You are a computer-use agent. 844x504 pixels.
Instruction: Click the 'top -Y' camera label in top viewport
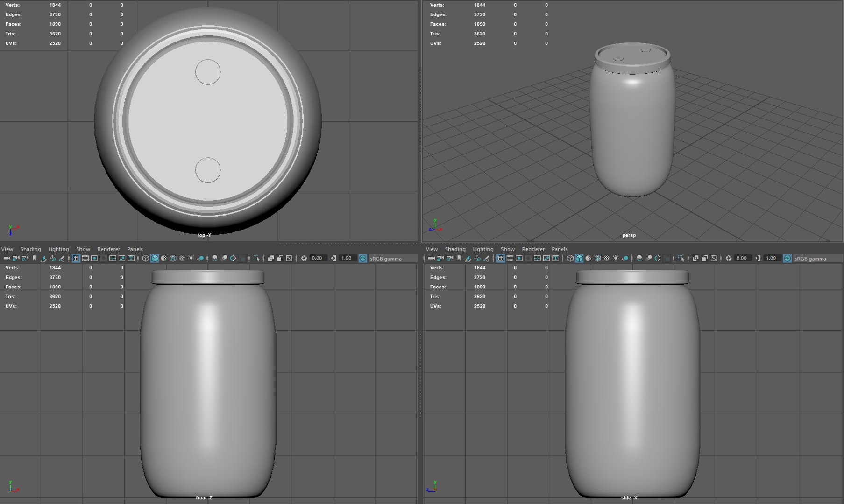pyautogui.click(x=204, y=235)
